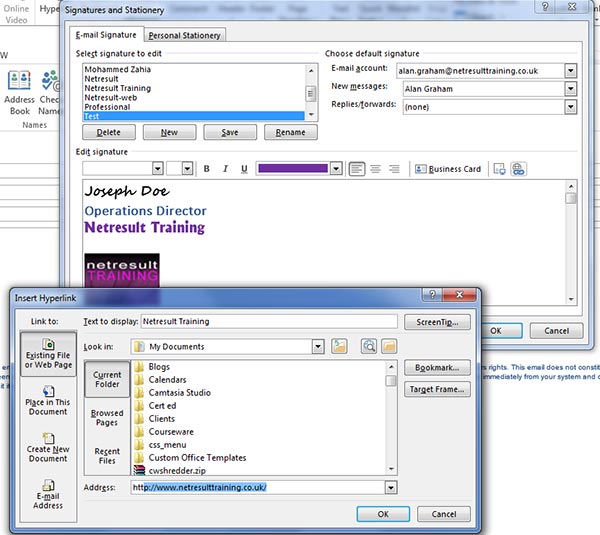Click help icon in Signatures and Stationery dialog
The height and width of the screenshot is (535, 600).
click(x=545, y=7)
